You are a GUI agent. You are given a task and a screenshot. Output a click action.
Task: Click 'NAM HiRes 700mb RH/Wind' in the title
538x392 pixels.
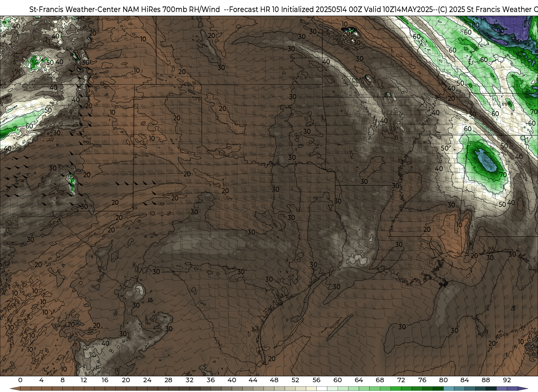(x=171, y=10)
